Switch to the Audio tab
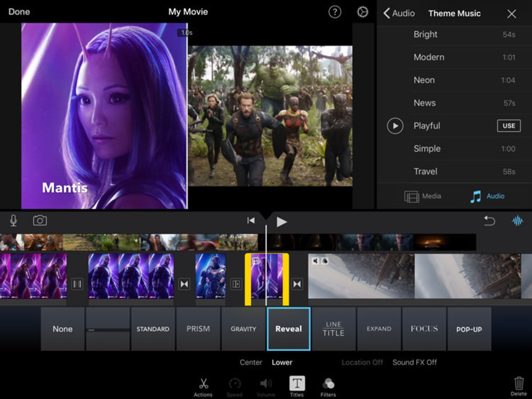This screenshot has width=532, height=399. pos(488,196)
